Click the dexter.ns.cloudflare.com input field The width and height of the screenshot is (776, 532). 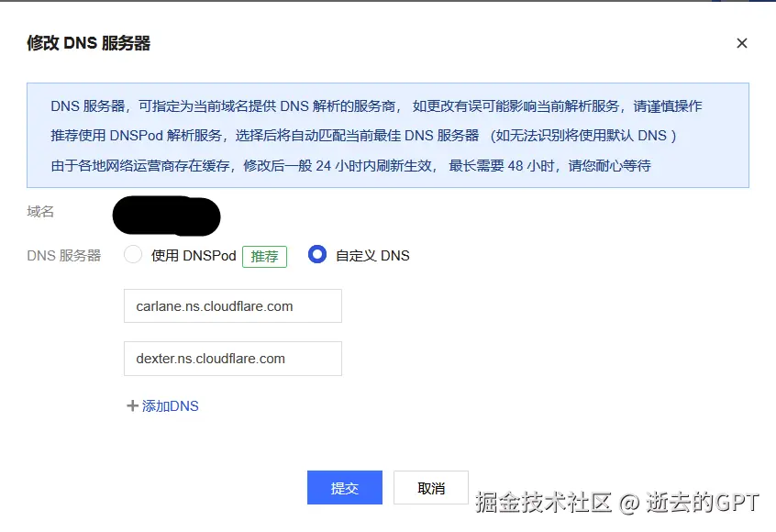232,358
